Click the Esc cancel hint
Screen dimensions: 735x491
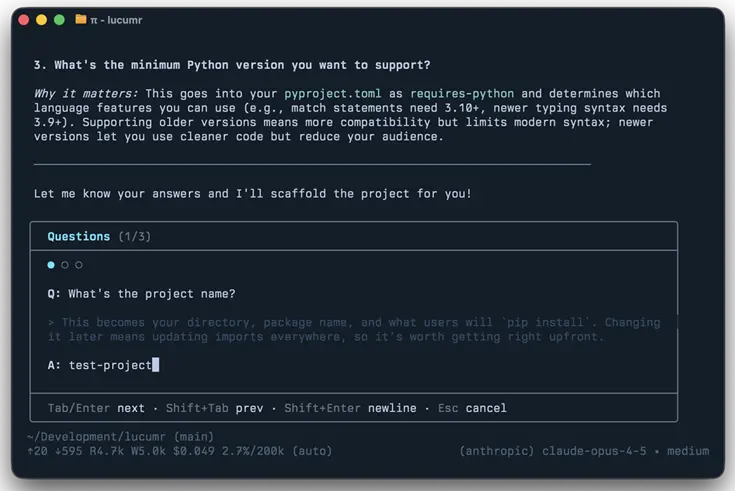click(x=472, y=408)
